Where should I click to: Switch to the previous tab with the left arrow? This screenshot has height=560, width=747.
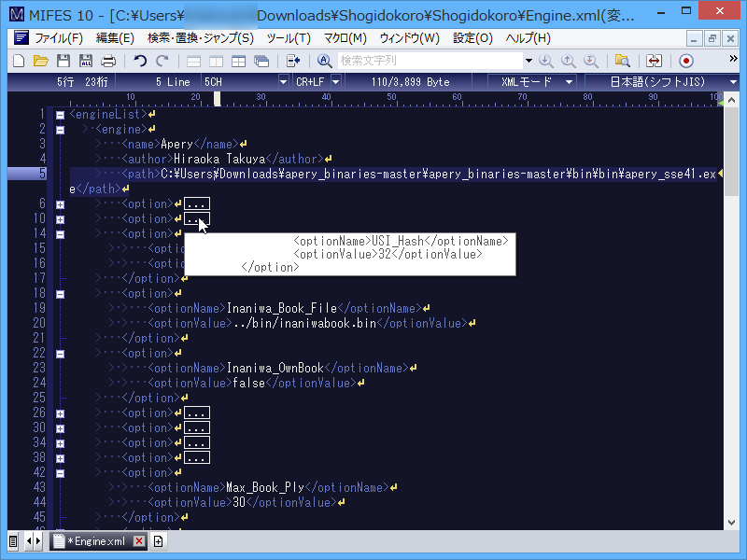[29, 541]
